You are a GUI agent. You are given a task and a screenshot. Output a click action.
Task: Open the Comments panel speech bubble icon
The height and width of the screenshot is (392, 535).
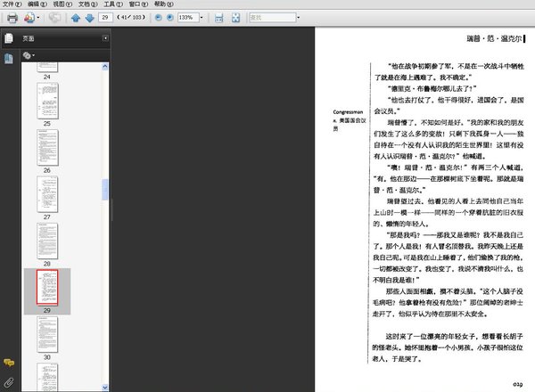[9, 363]
